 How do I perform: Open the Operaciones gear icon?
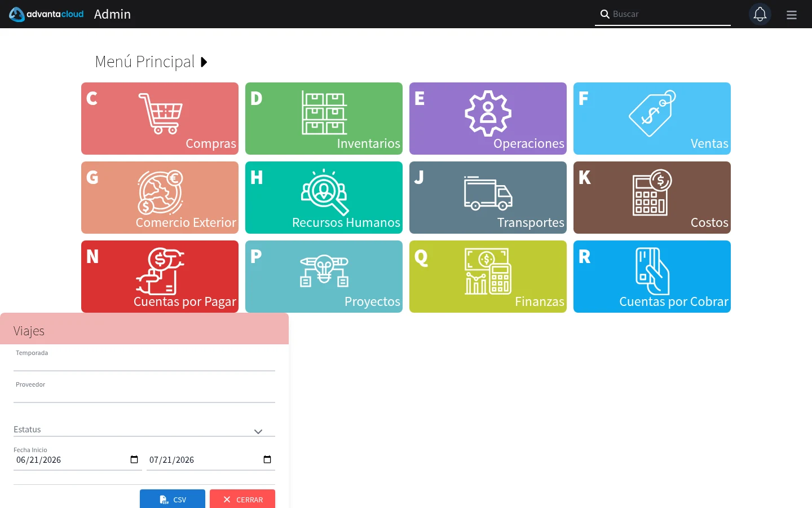pos(488,113)
